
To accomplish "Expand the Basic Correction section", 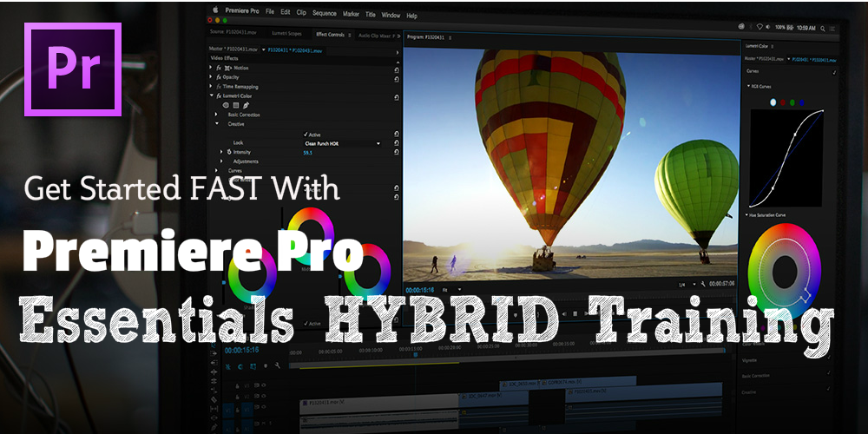I will click(216, 114).
